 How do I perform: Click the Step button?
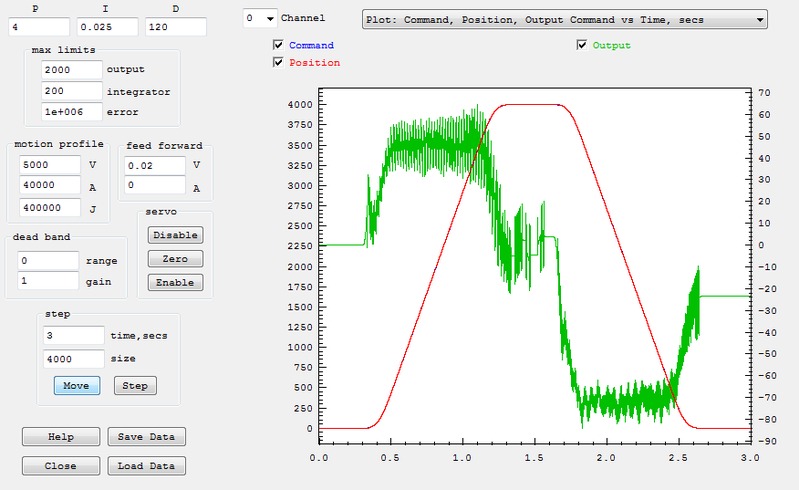click(x=135, y=385)
